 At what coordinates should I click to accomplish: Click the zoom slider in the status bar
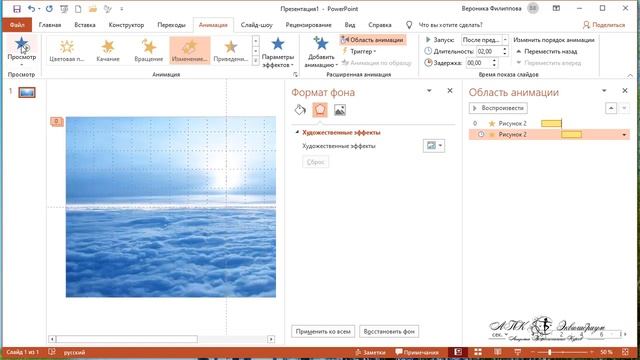[x=561, y=352]
